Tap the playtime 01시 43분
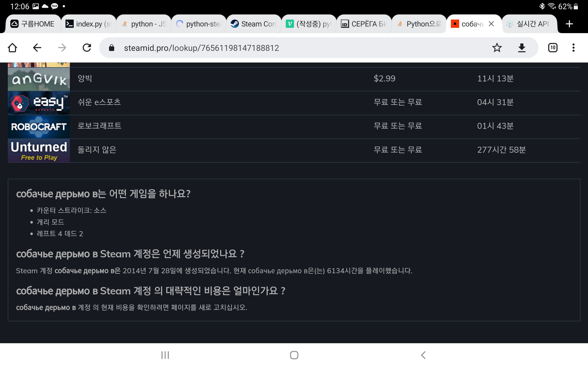This screenshot has height=368, width=588. click(x=495, y=126)
